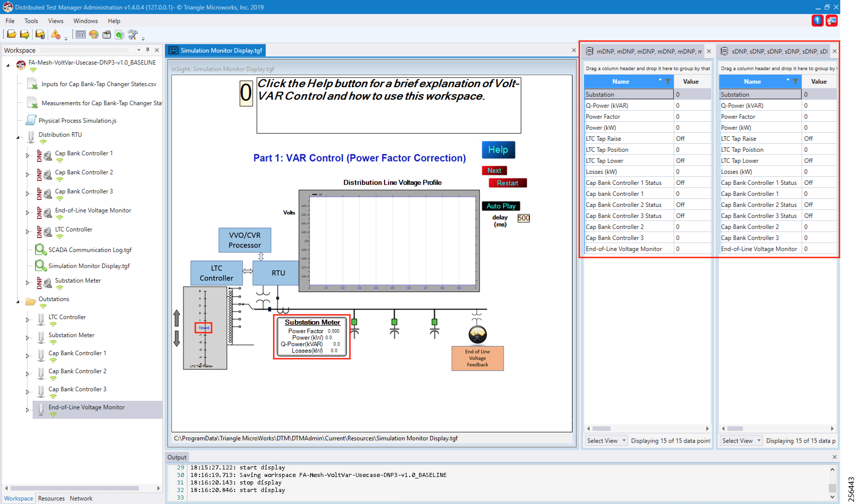Expand the LTC Controller DNP channel node
This screenshot has width=855, height=504.
click(27, 231)
